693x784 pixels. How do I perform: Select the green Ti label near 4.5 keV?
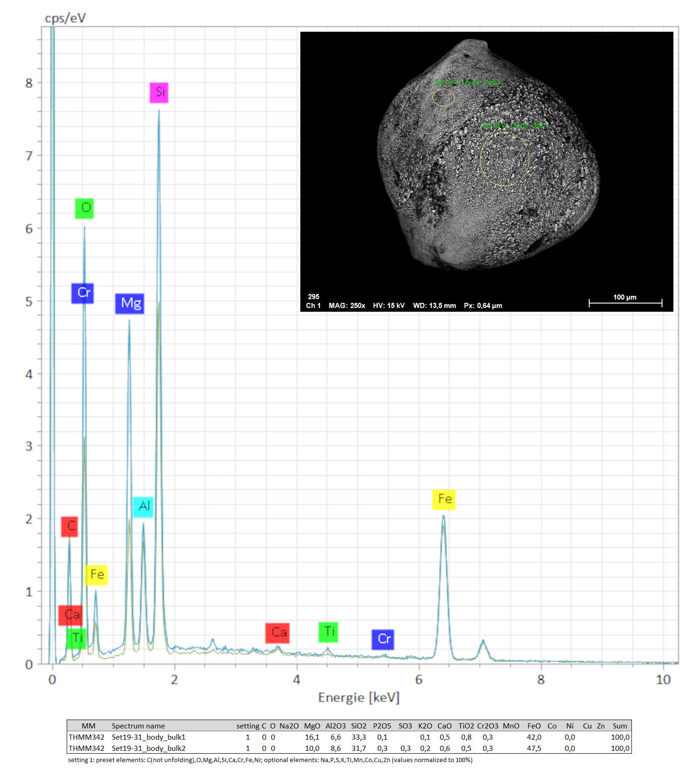[x=328, y=632]
